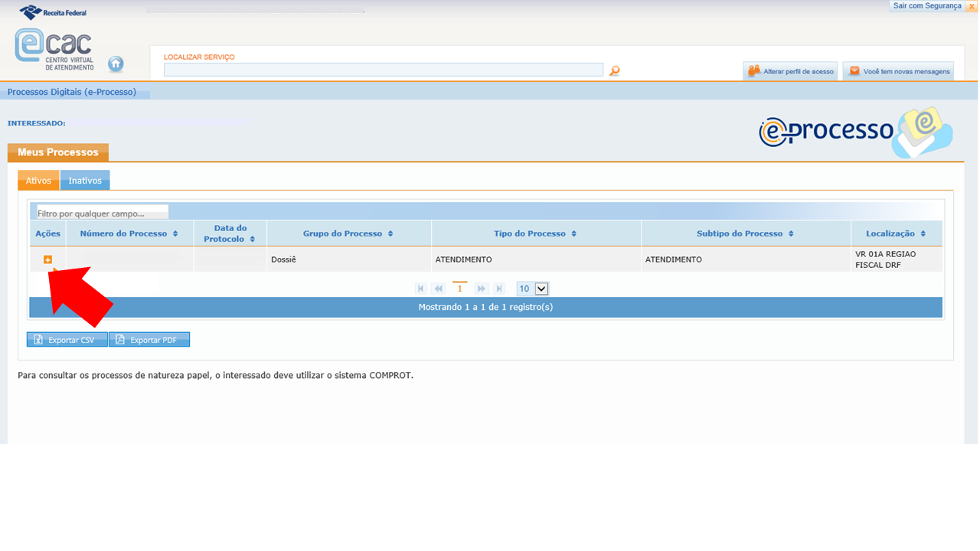Go to first page of results

(x=420, y=289)
